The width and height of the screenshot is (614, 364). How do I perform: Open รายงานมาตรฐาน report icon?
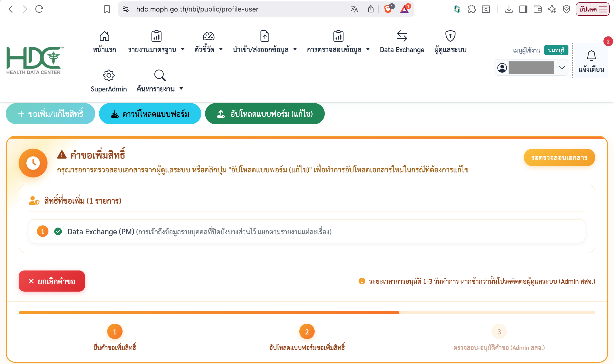tap(156, 36)
